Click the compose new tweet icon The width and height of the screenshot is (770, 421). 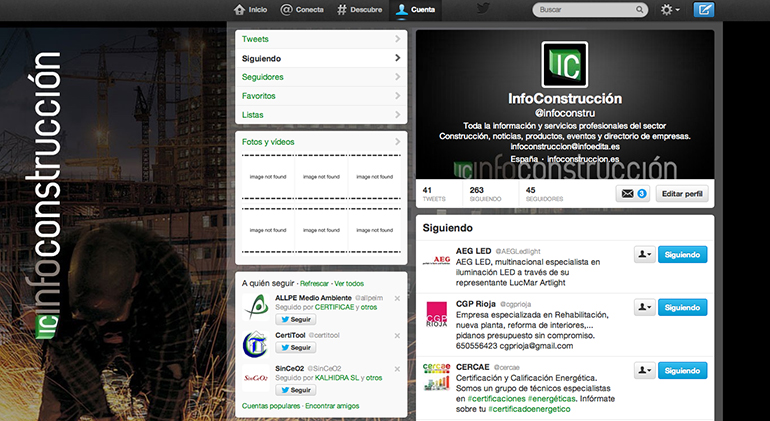[704, 10]
